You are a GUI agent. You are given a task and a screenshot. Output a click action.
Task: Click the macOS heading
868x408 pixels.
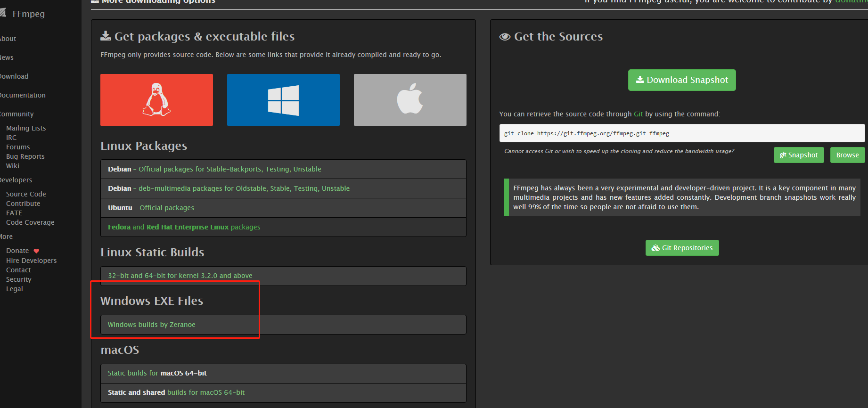click(x=120, y=350)
